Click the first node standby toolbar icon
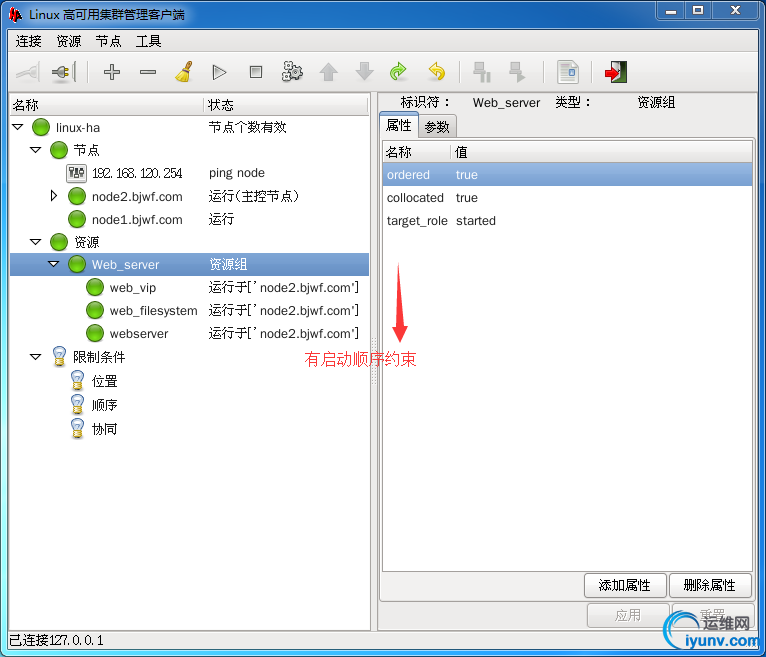Image resolution: width=766 pixels, height=657 pixels. click(x=482, y=72)
